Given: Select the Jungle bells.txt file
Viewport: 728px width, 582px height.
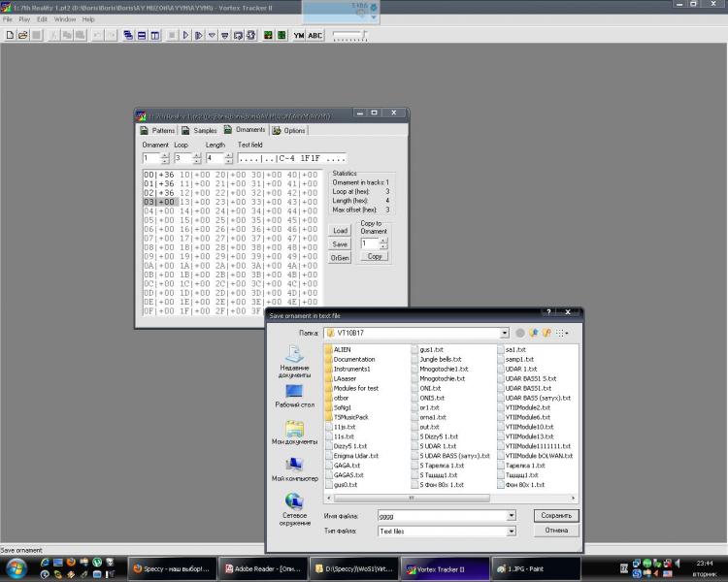Looking at the screenshot, I should click(x=444, y=359).
